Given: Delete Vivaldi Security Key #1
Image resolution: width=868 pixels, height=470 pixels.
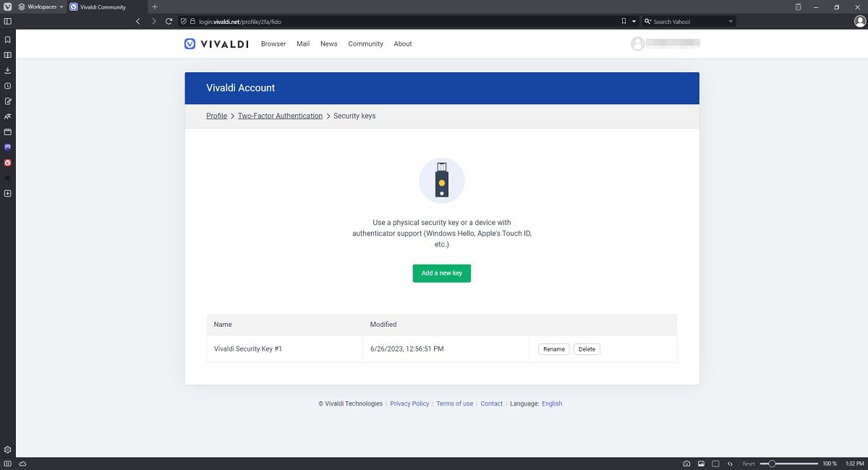Looking at the screenshot, I should (x=587, y=349).
